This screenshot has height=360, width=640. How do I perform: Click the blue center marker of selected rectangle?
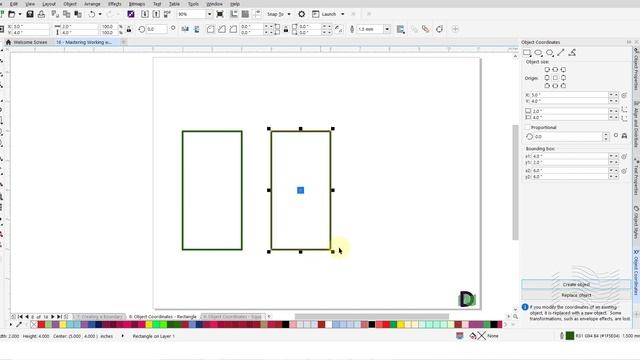(300, 190)
